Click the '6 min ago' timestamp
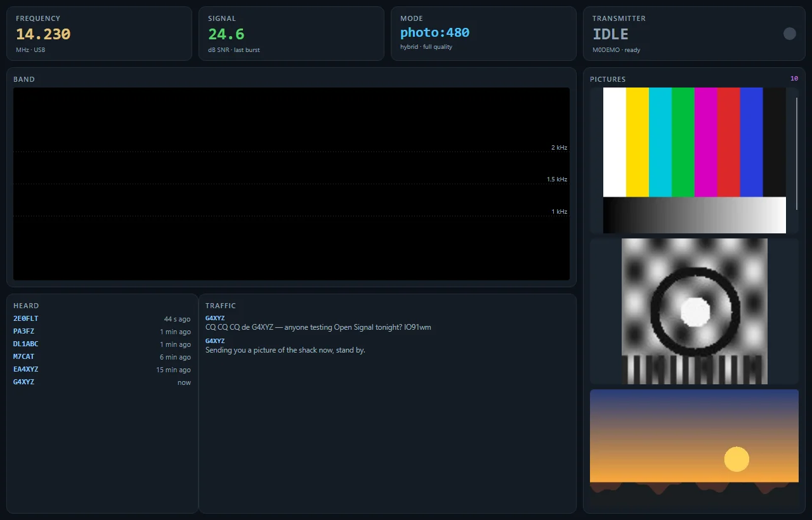This screenshot has width=812, height=520. coord(175,357)
